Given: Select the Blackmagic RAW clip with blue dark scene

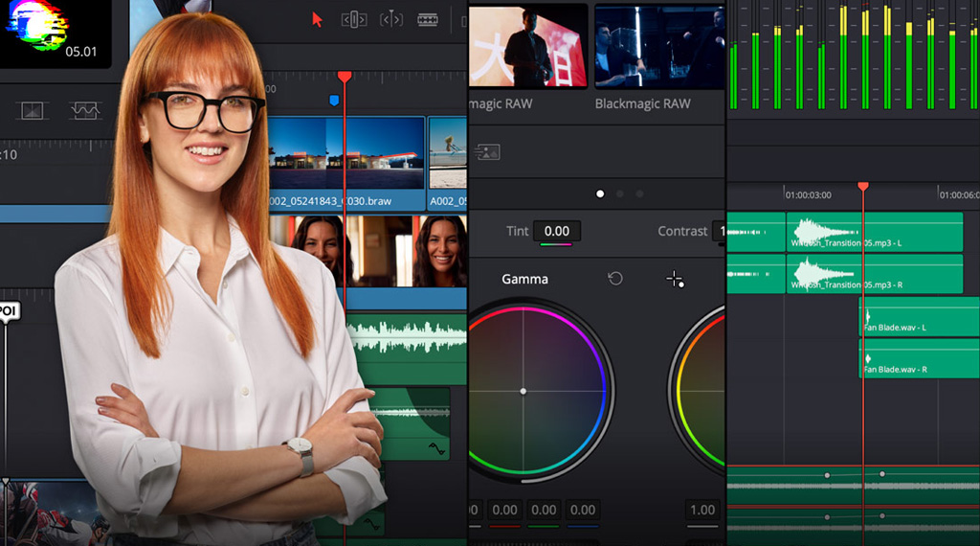Looking at the screenshot, I should tap(659, 46).
